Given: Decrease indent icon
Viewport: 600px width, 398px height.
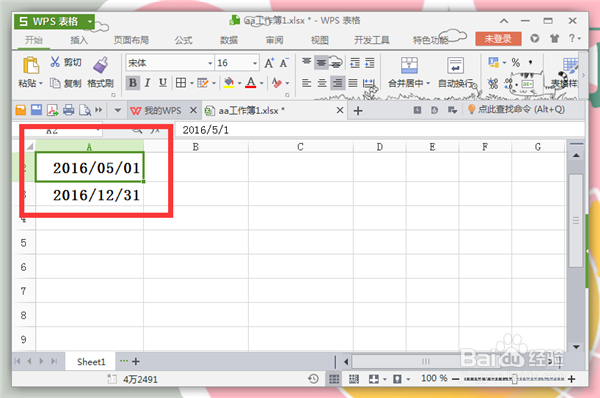Looking at the screenshot, I should pos(355,63).
